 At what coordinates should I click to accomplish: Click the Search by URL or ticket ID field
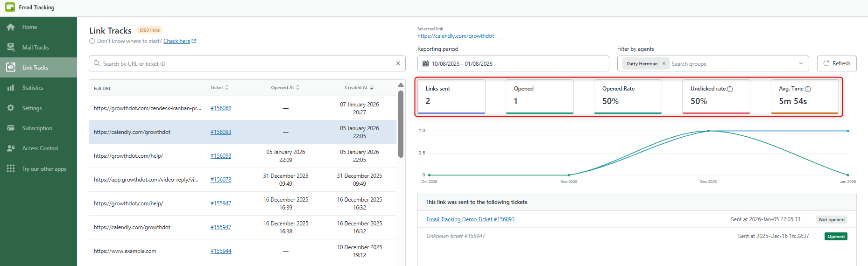pyautogui.click(x=243, y=63)
